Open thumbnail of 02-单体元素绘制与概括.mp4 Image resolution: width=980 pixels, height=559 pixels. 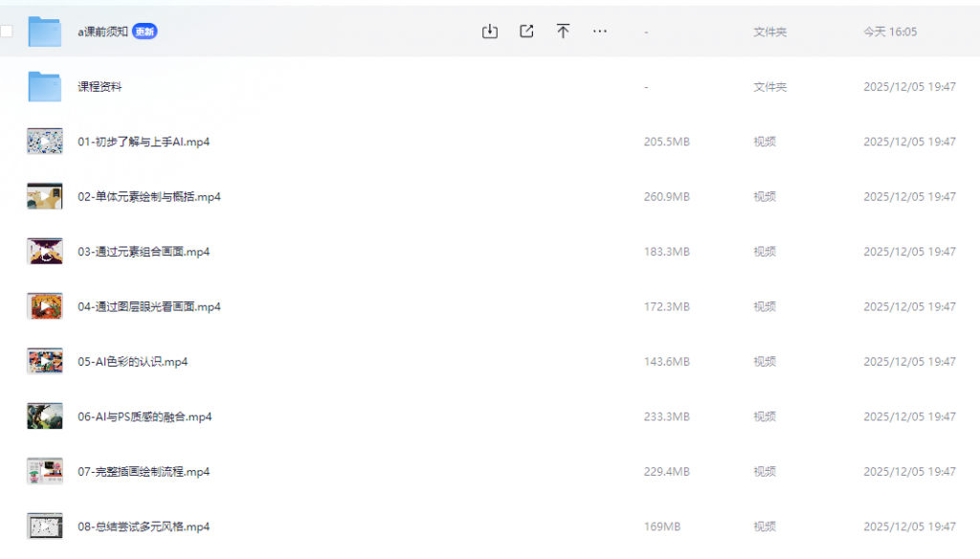pyautogui.click(x=45, y=196)
